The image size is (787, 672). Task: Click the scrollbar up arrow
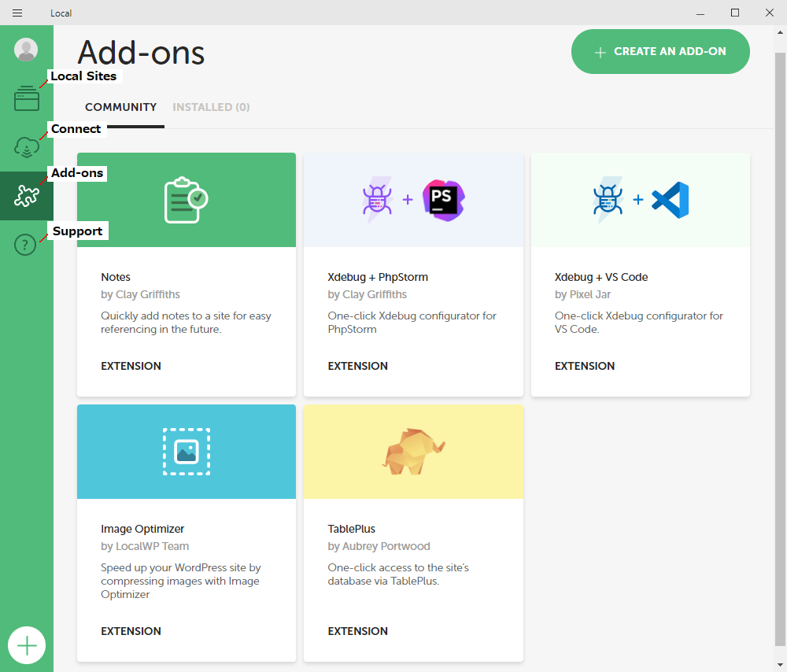(780, 32)
